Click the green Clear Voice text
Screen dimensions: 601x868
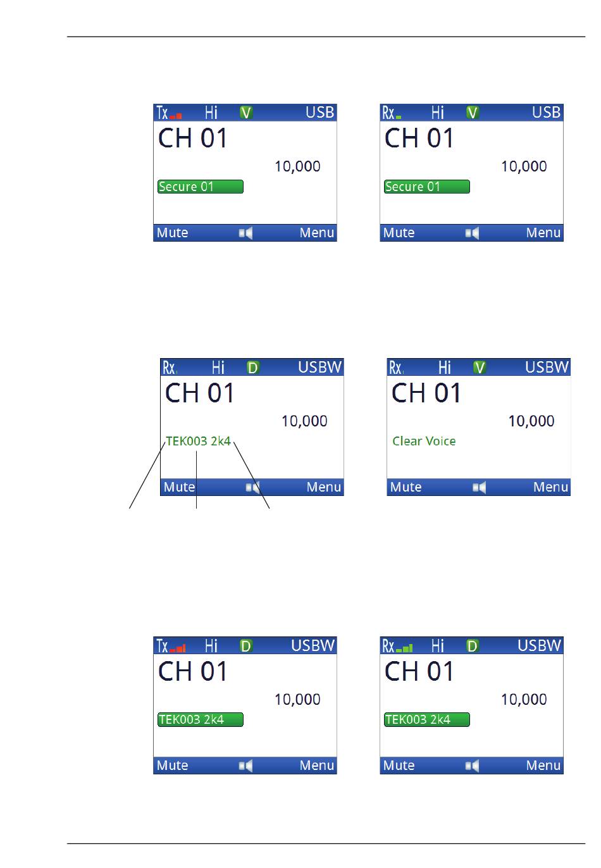[x=424, y=441]
